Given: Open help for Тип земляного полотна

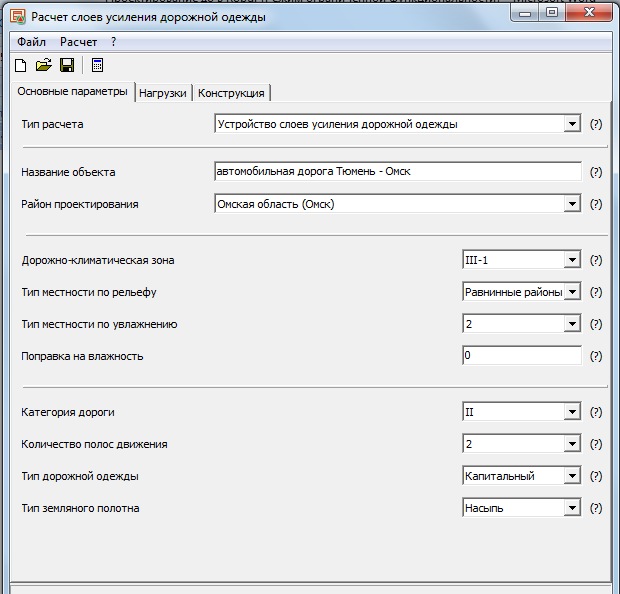Looking at the screenshot, I should point(596,508).
